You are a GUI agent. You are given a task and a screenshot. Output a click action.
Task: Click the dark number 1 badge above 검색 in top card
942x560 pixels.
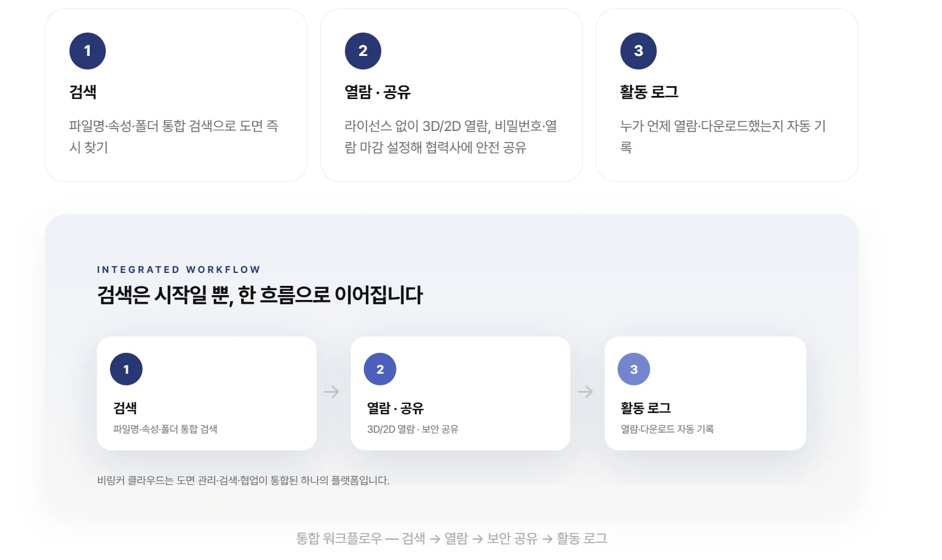[x=87, y=51]
